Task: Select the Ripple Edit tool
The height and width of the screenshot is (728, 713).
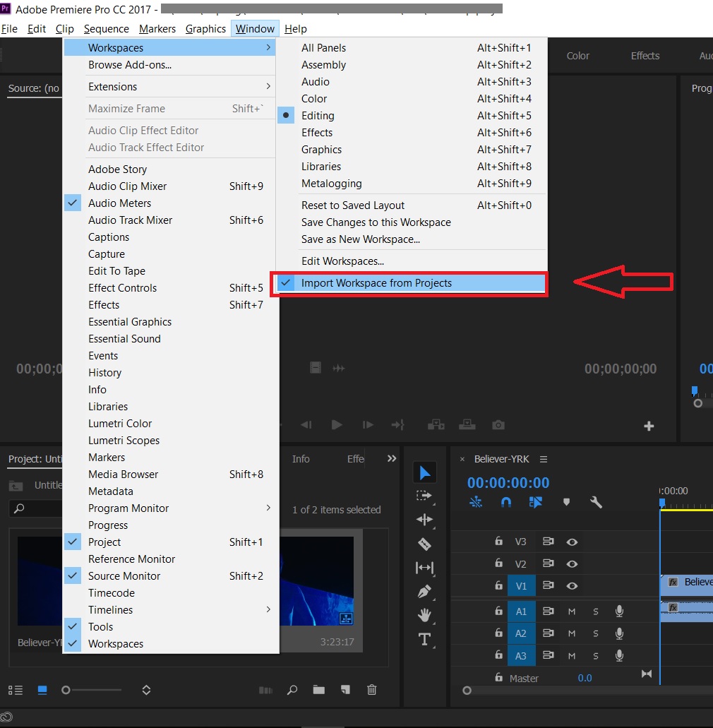Action: pos(425,520)
